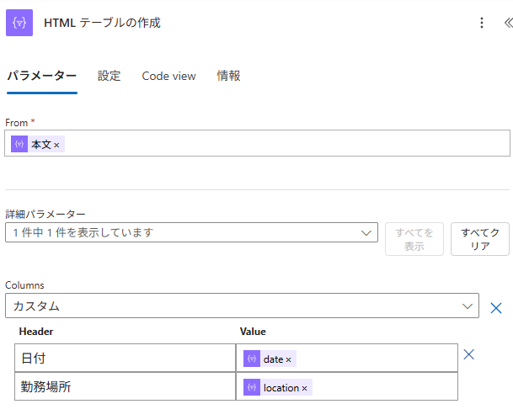Click the date token icon
This screenshot has width=513, height=420.
[252, 359]
